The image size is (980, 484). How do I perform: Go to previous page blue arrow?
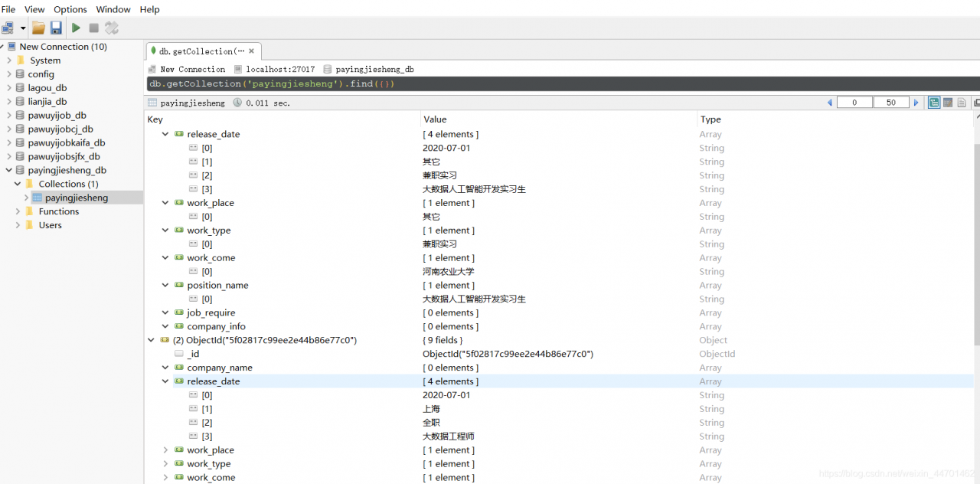[x=830, y=103]
